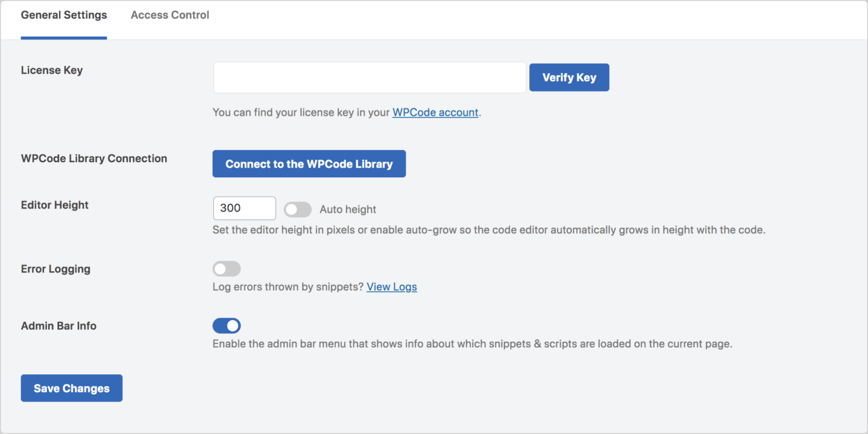Click inside the License Key field
868x434 pixels.
(x=370, y=77)
